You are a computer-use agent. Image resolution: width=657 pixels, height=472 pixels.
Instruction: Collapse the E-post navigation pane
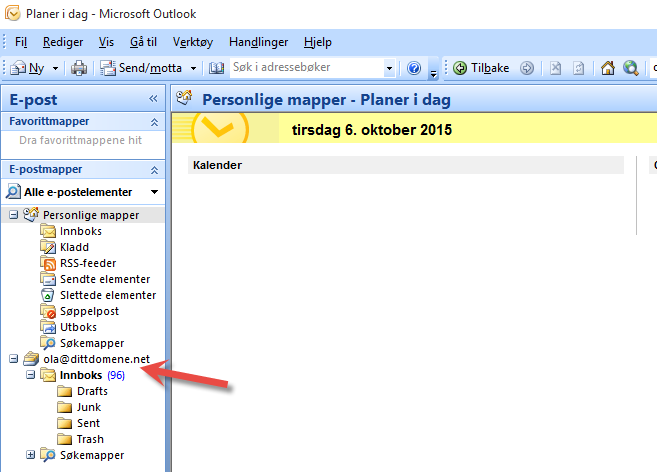153,99
